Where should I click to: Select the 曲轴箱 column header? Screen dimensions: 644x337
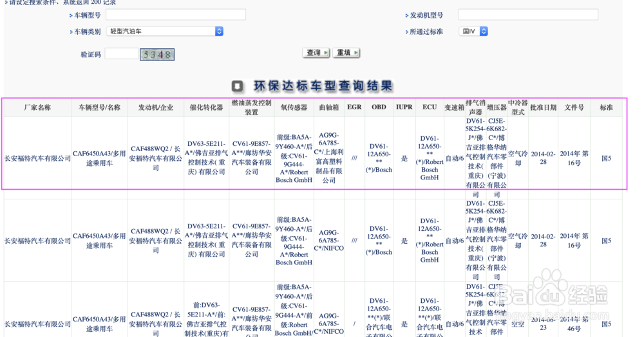click(329, 107)
